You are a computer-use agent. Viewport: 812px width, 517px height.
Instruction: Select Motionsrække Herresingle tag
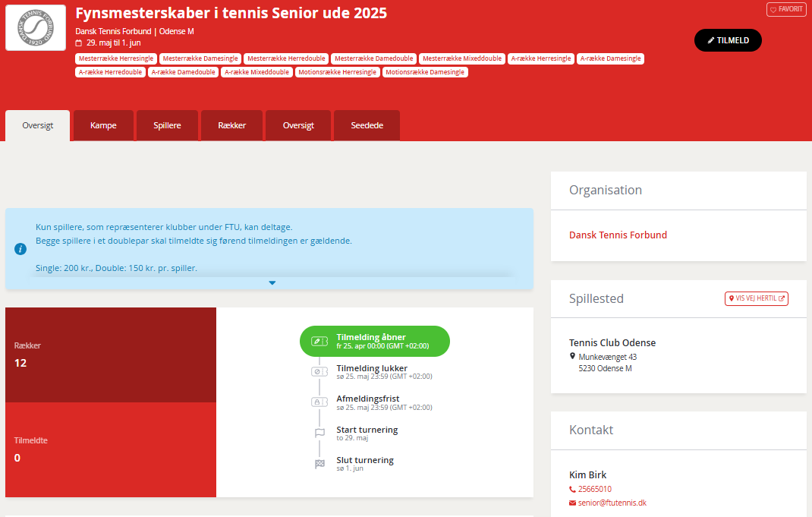[x=337, y=72]
